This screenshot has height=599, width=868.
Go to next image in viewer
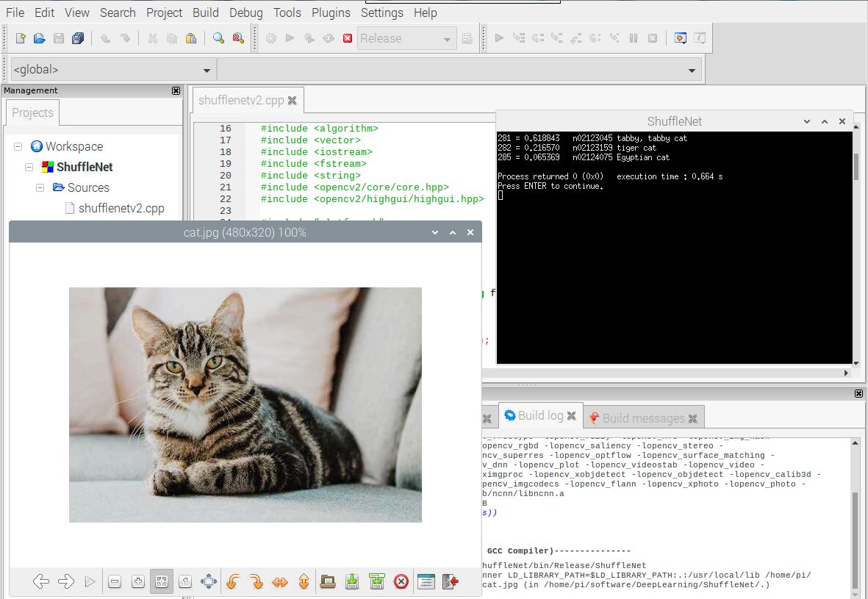click(66, 582)
